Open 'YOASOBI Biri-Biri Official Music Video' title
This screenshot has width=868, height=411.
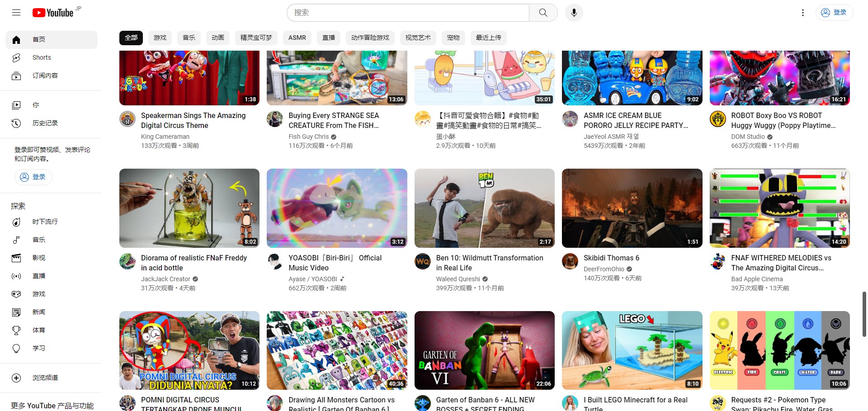[x=335, y=263]
